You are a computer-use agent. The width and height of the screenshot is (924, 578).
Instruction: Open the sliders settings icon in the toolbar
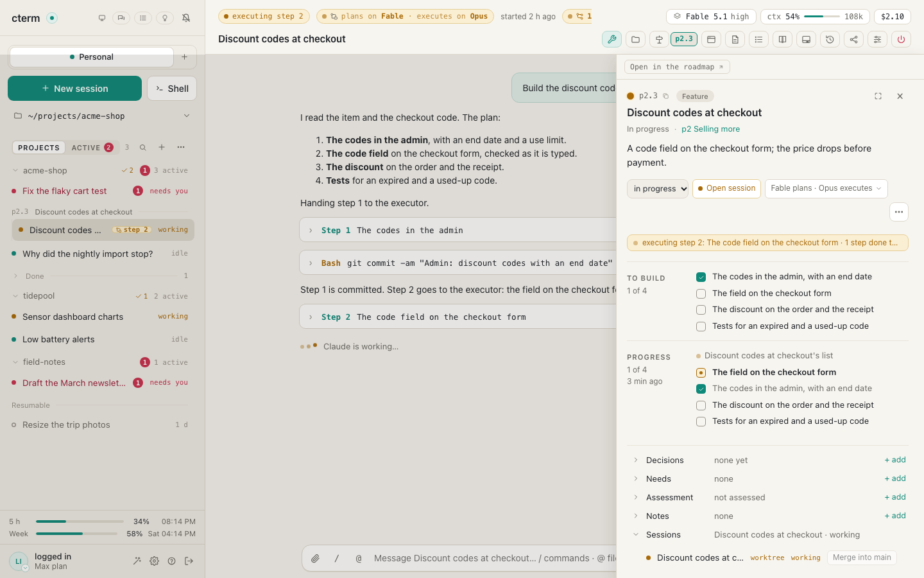tap(877, 39)
